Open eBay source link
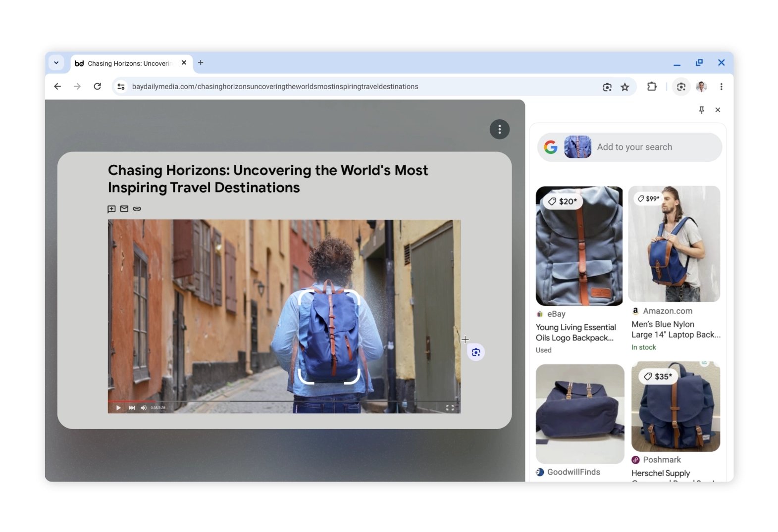The height and width of the screenshot is (532, 778). [x=551, y=314]
